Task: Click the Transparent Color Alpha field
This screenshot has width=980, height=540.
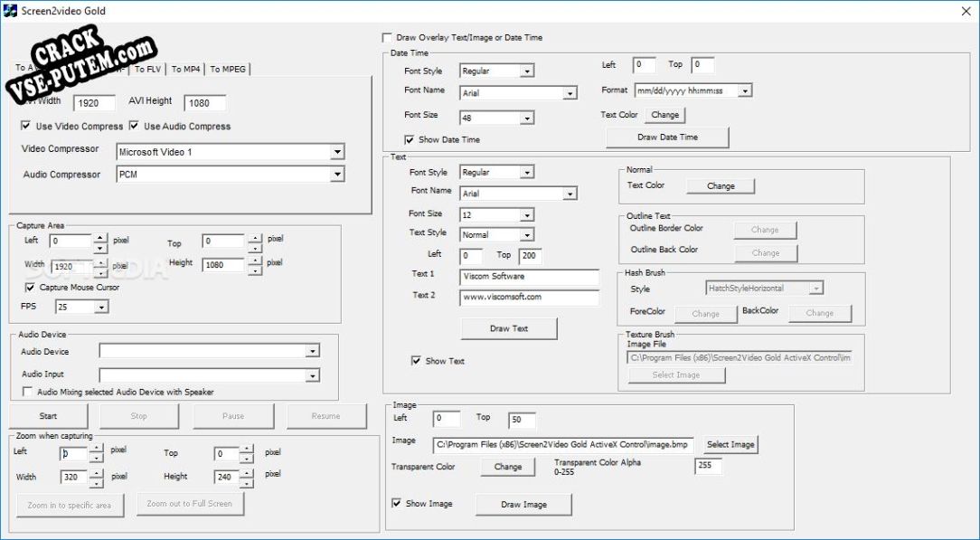Action: pos(708,466)
